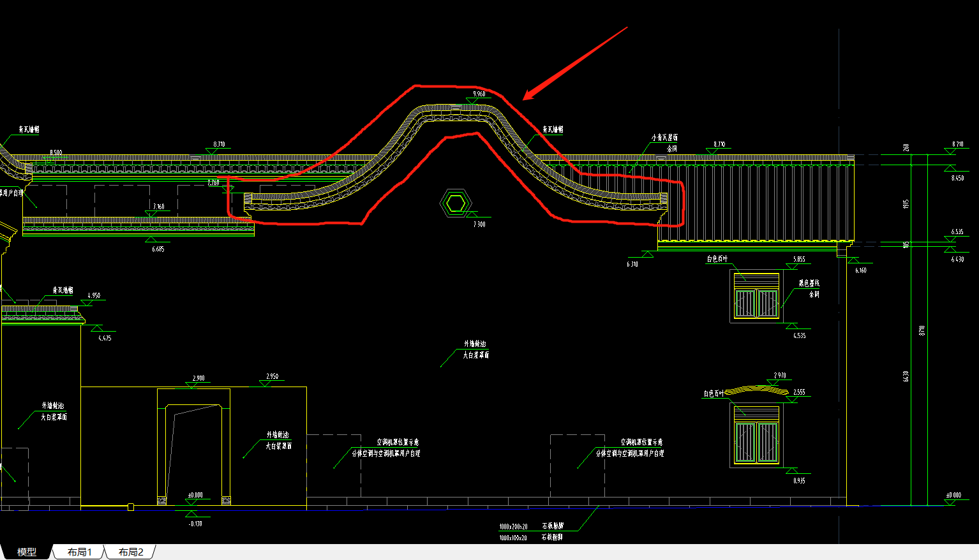Select the 白色百叶 label beside the arched window
This screenshot has height=560, width=979.
pyautogui.click(x=714, y=394)
